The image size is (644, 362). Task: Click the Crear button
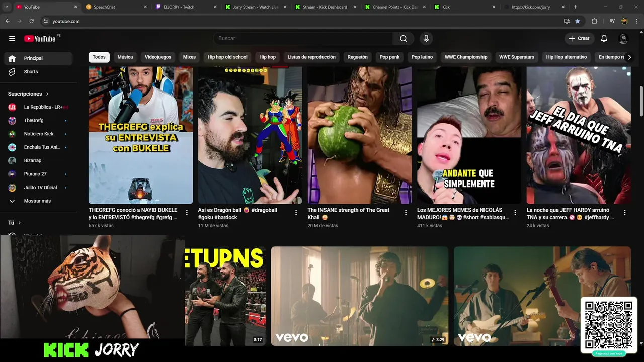[x=579, y=39]
